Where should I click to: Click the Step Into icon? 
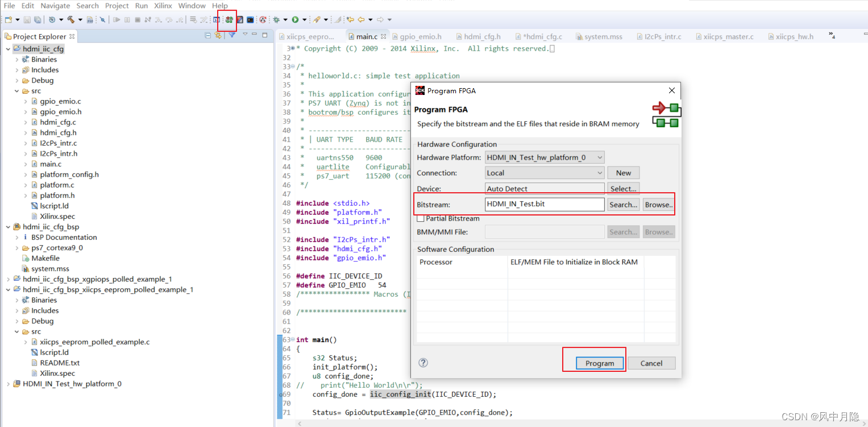click(x=158, y=19)
